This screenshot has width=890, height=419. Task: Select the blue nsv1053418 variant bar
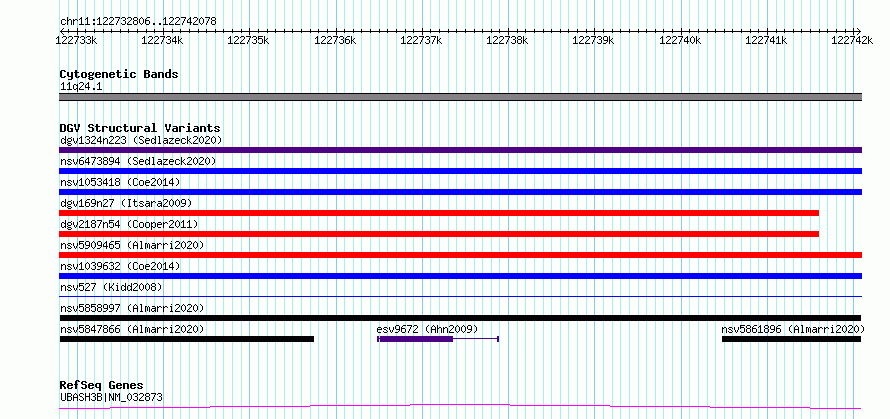tap(460, 192)
